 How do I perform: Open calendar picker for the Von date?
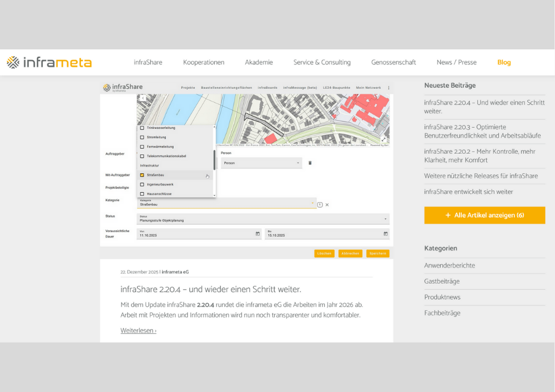click(x=258, y=233)
